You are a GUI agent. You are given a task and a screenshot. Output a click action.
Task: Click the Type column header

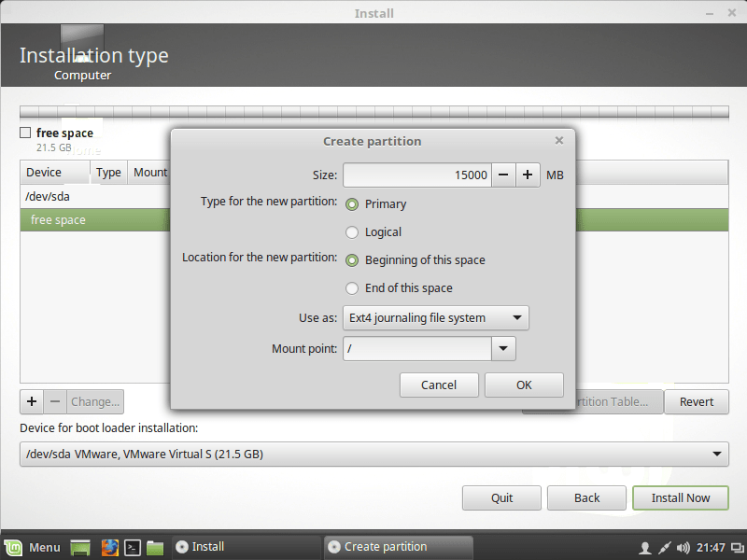[x=108, y=173]
